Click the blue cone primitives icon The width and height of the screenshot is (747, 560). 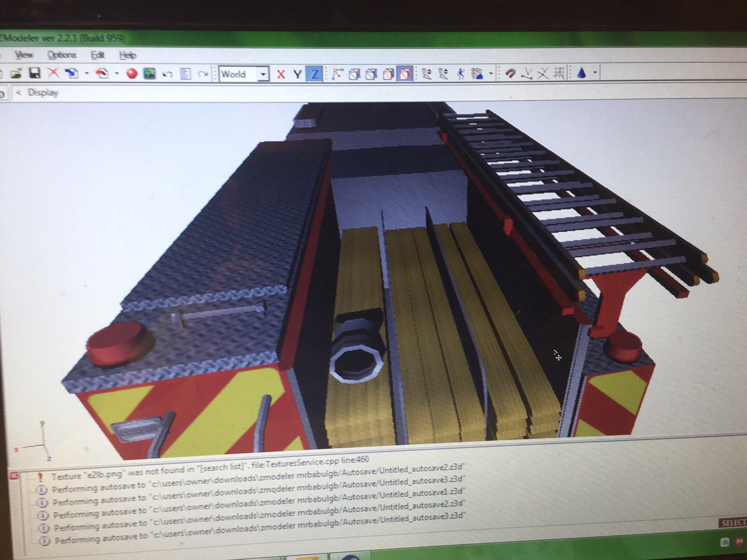pos(581,73)
